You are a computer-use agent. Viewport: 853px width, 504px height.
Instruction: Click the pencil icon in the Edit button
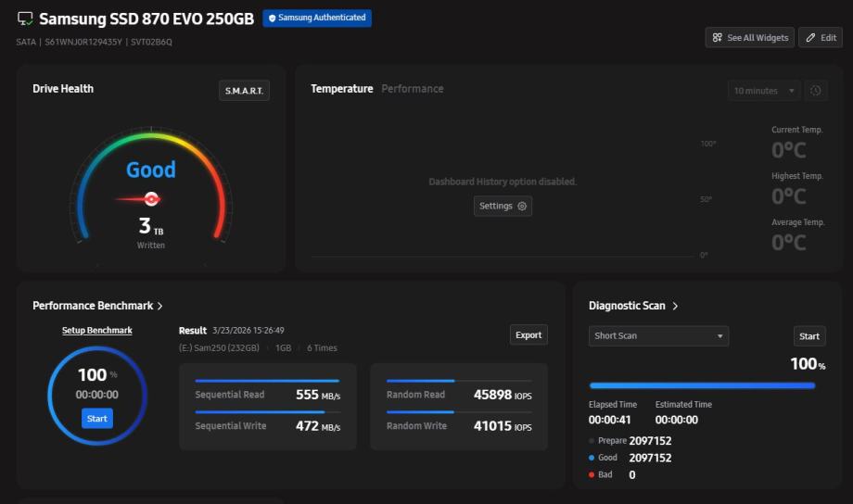810,37
